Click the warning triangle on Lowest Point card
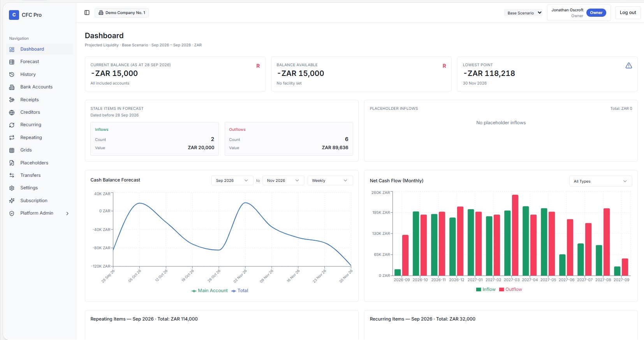644x340 pixels. [628, 65]
